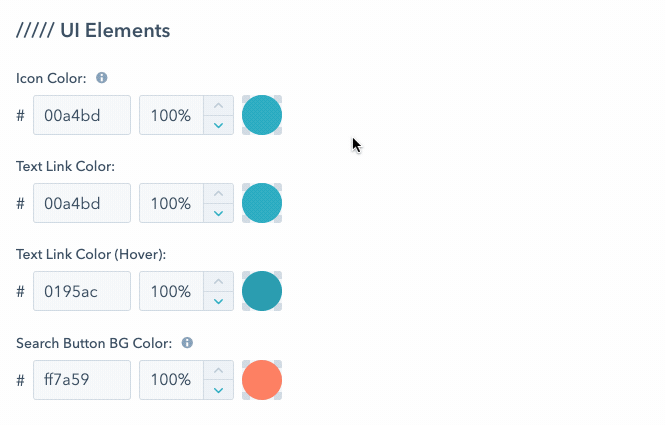Click the 0195ac hex input field
The image size is (665, 425).
pyautogui.click(x=82, y=291)
